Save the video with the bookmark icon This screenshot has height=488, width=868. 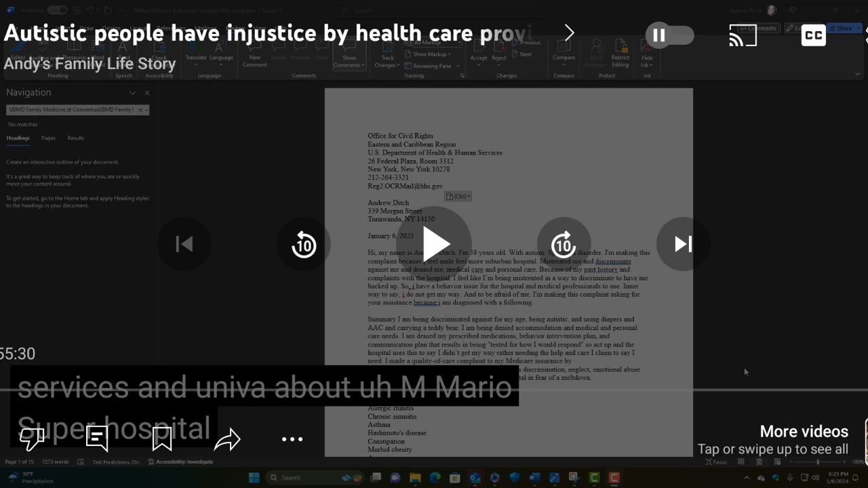[x=162, y=439]
